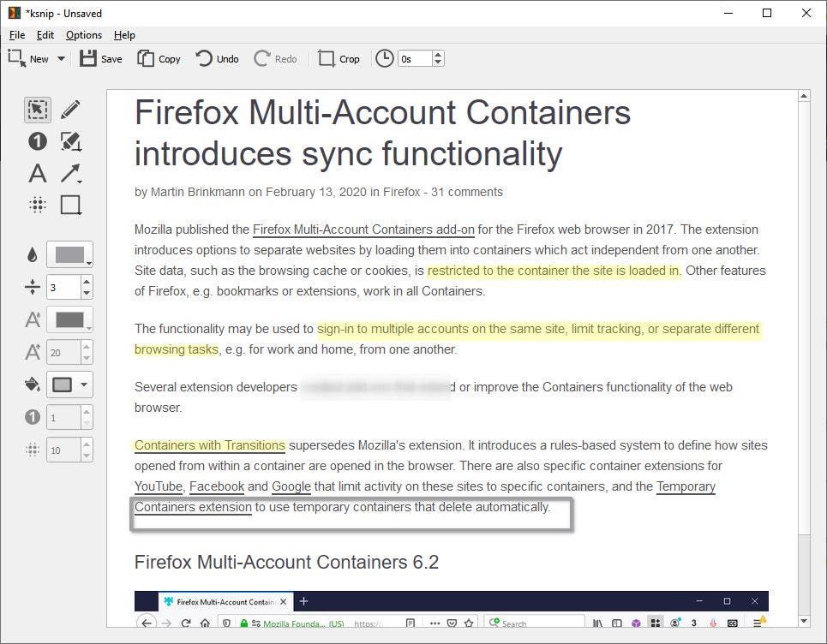The height and width of the screenshot is (644, 827).
Task: Click the YouTube link in article
Action: [x=159, y=486]
